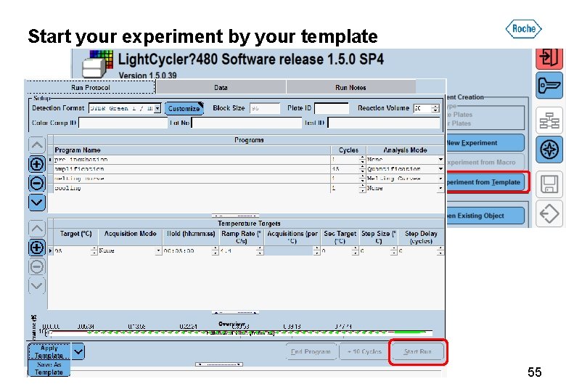Expand the Apply Template dropdown arrow
566x392 pixels.
point(78,351)
